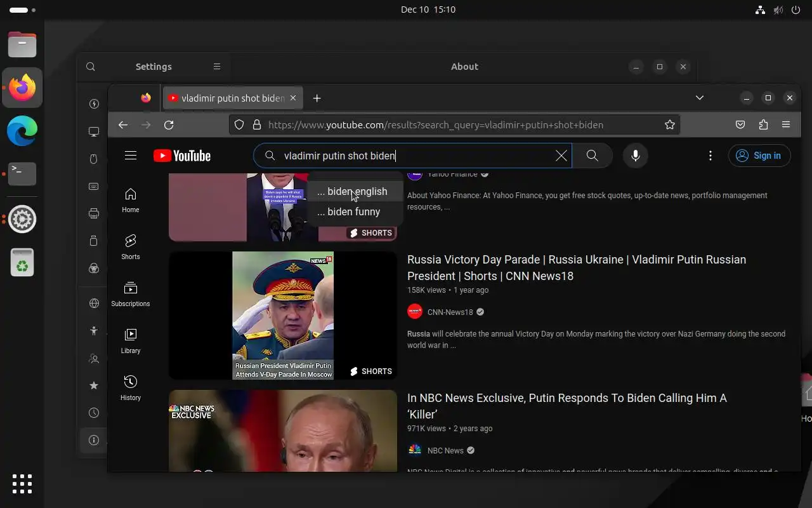Viewport: 812px width, 508px height.
Task: Open Library in YouTube sidebar
Action: point(131,341)
